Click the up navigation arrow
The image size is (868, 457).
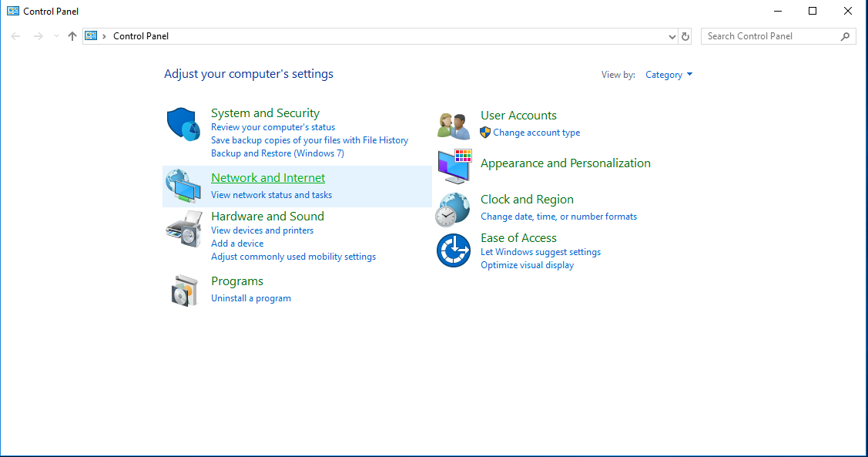point(72,35)
